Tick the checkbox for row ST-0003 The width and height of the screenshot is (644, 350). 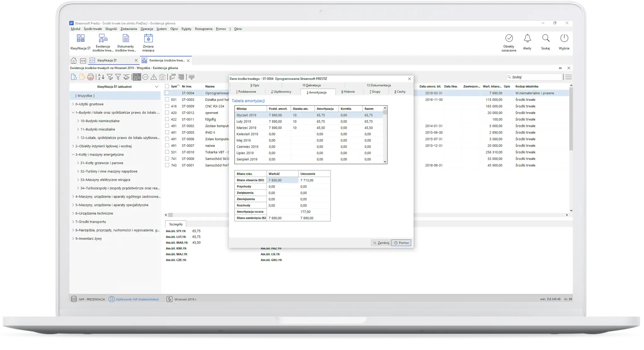[167, 100]
